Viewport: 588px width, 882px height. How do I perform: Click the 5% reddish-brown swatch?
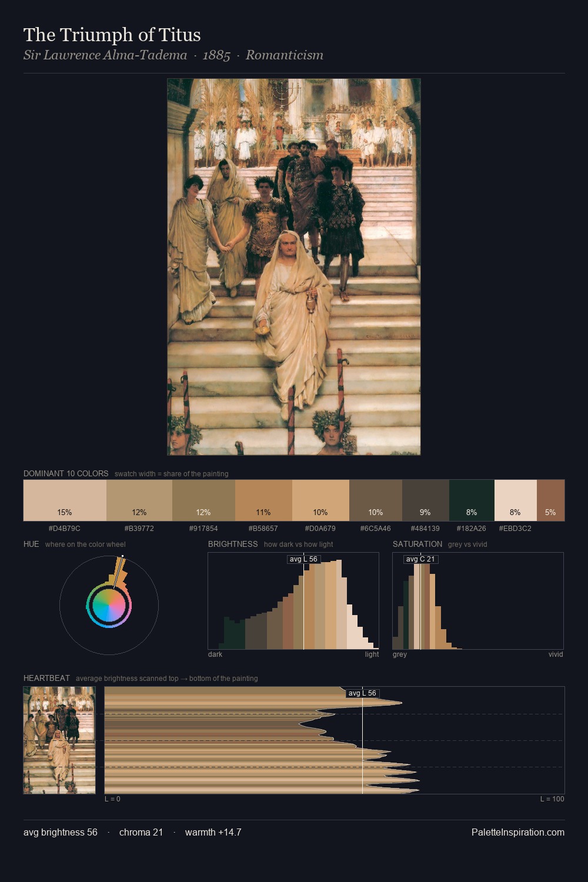click(550, 500)
